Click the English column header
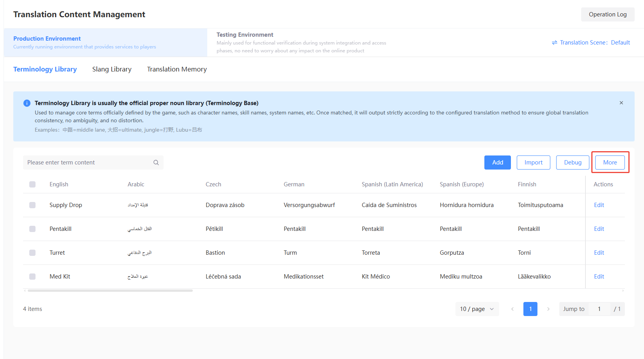Screen dimensions: 644x359 (x=59, y=184)
